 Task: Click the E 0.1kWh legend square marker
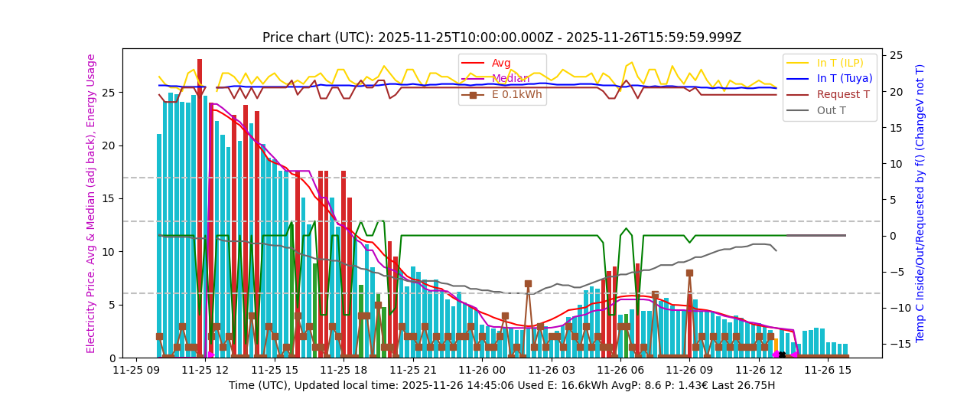tap(473, 95)
